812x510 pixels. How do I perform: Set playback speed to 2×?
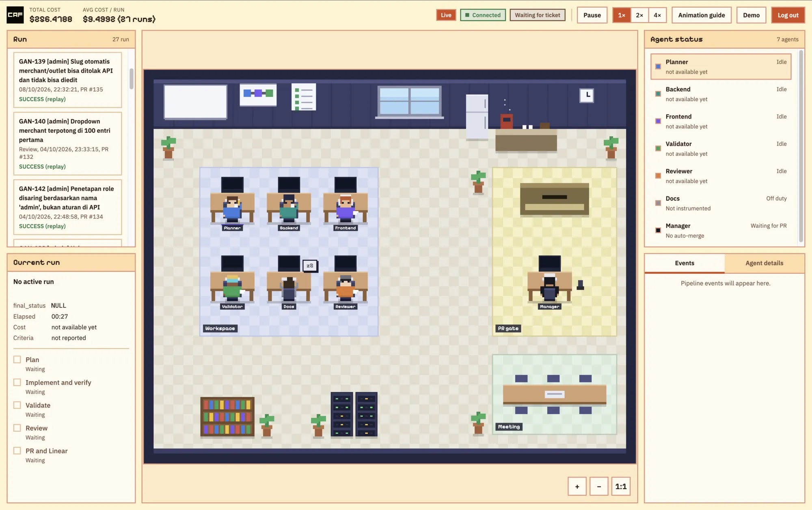[639, 15]
